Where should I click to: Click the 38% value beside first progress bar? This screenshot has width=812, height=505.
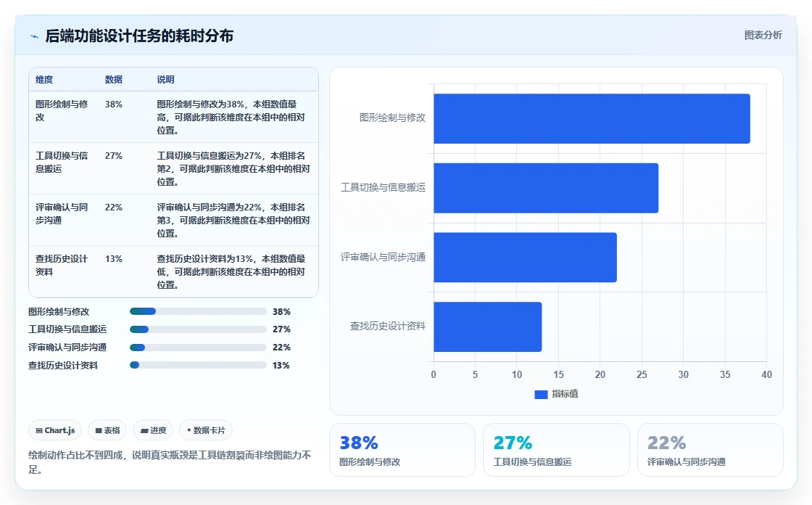[x=281, y=311]
